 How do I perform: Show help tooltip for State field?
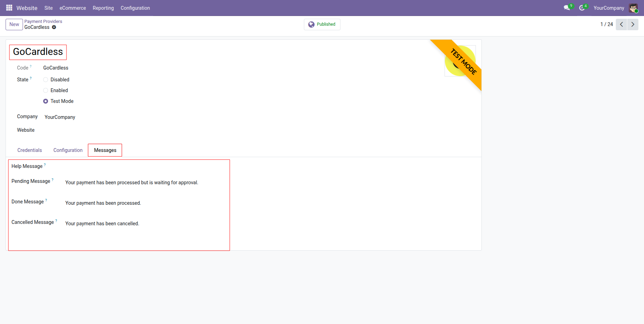click(31, 78)
